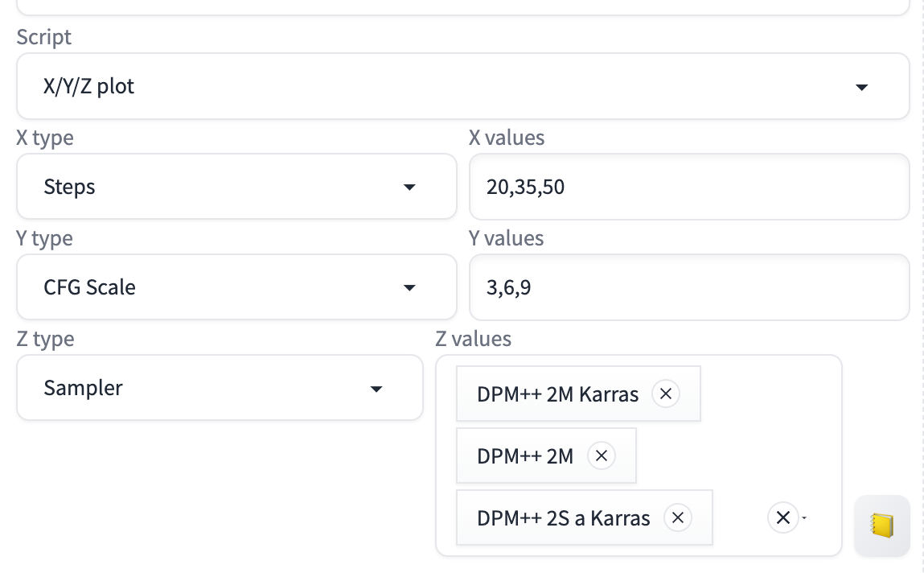Clear all selected Z values
The width and height of the screenshot is (924, 573).
click(x=782, y=517)
